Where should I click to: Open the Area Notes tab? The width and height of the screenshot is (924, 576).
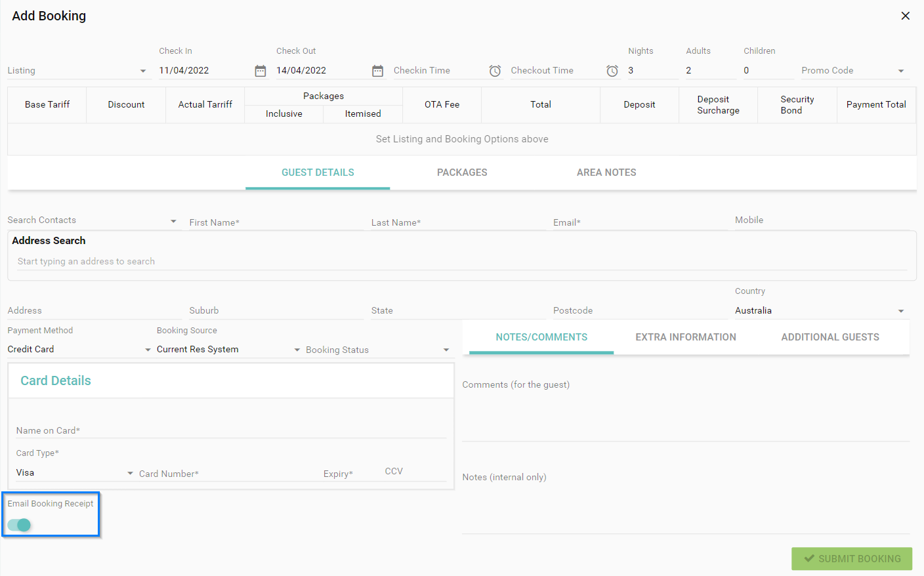[606, 173]
